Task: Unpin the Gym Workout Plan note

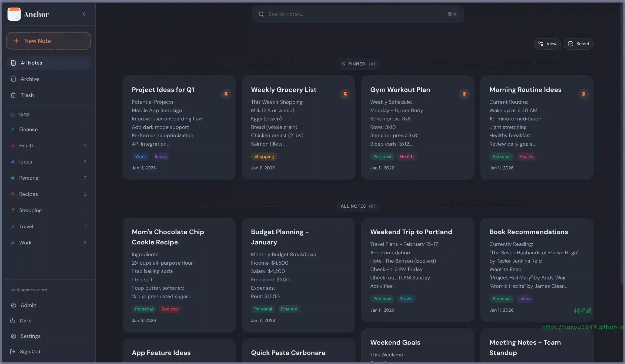Action: 464,94
